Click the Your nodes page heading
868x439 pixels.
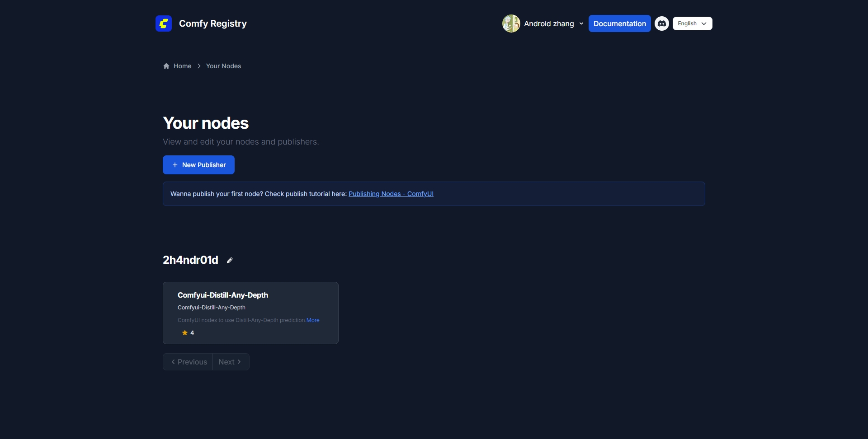click(206, 123)
